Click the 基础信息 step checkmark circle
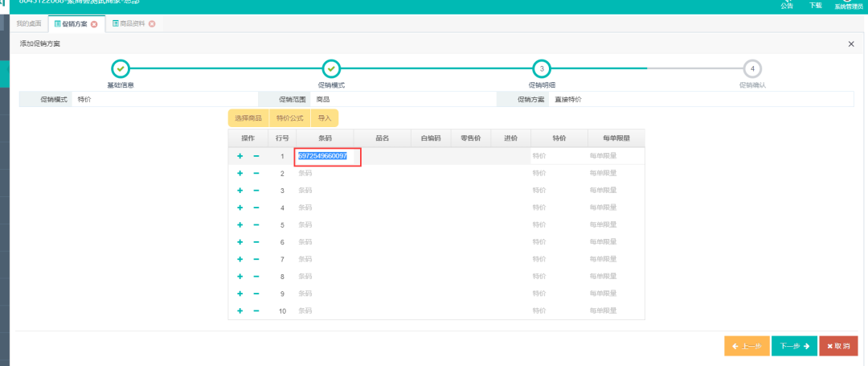The image size is (868, 366). pos(120,69)
